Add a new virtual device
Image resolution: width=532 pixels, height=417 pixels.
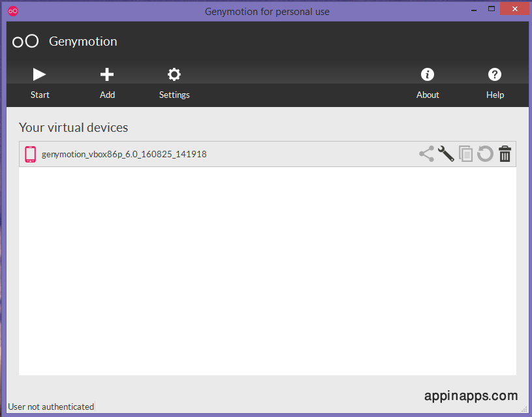pyautogui.click(x=107, y=83)
